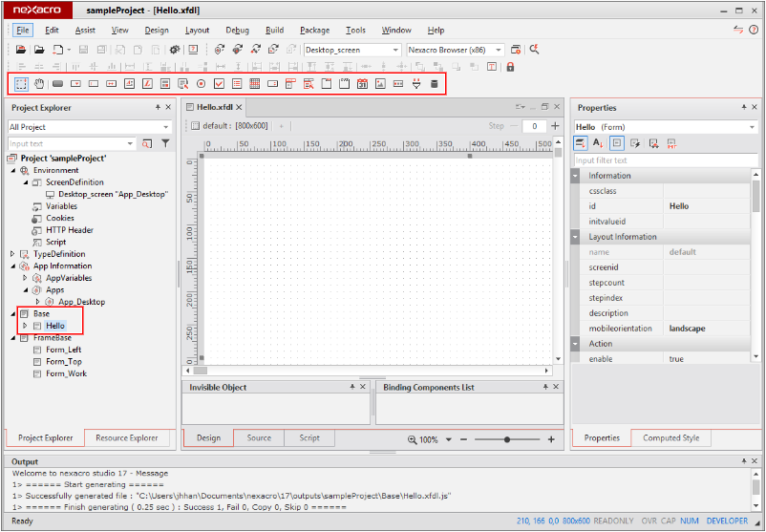Viewport: 766px width, 532px height.
Task: Collapse the Information property group
Action: tap(576, 176)
